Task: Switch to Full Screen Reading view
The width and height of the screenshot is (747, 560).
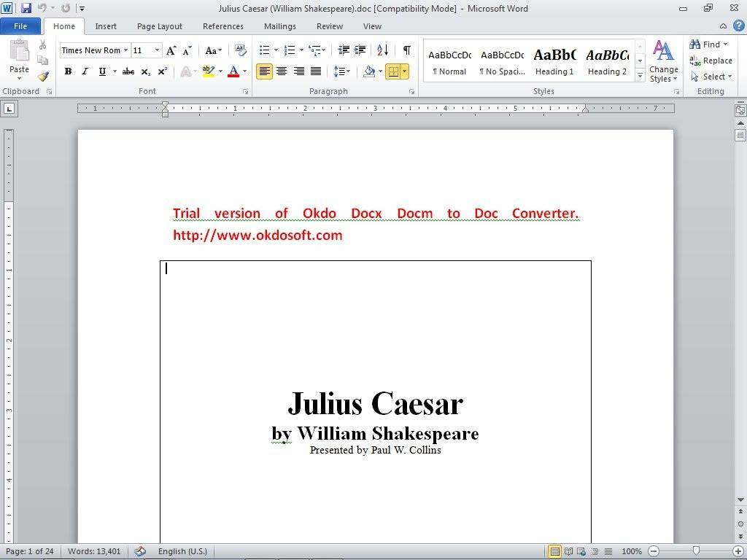Action: (x=568, y=551)
